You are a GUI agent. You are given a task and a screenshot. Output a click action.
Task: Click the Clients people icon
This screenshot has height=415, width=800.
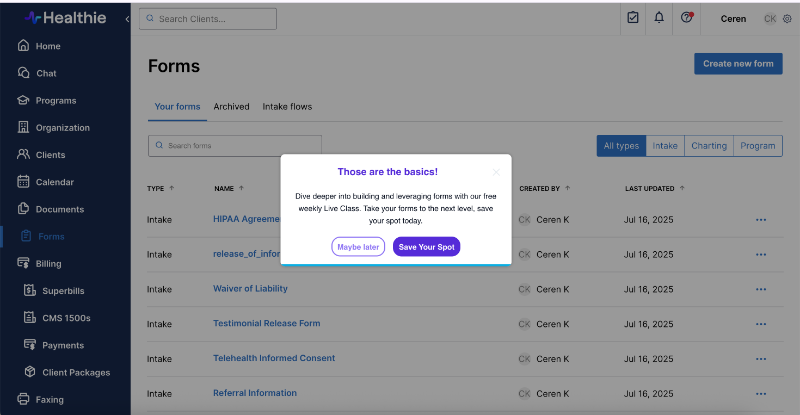[23, 154]
